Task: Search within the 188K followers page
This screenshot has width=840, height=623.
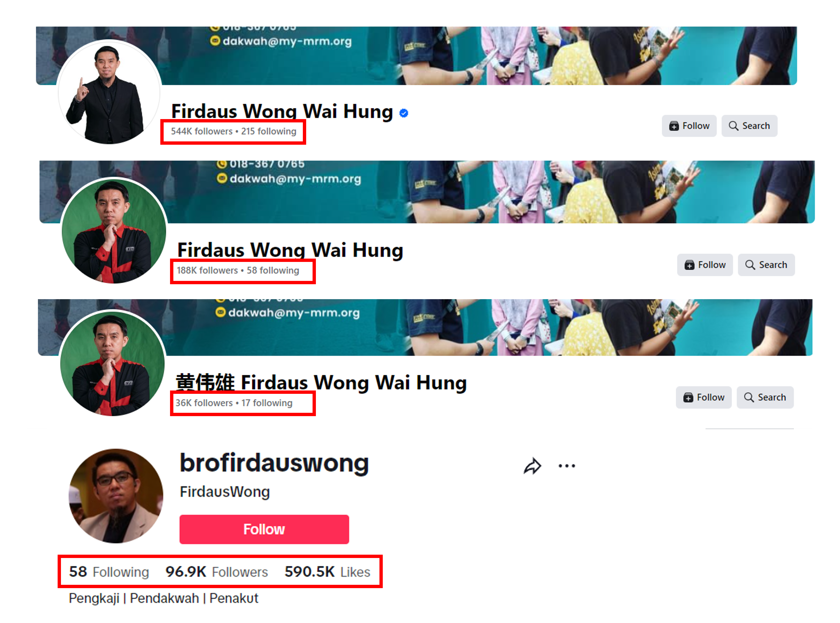Action: 766,265
